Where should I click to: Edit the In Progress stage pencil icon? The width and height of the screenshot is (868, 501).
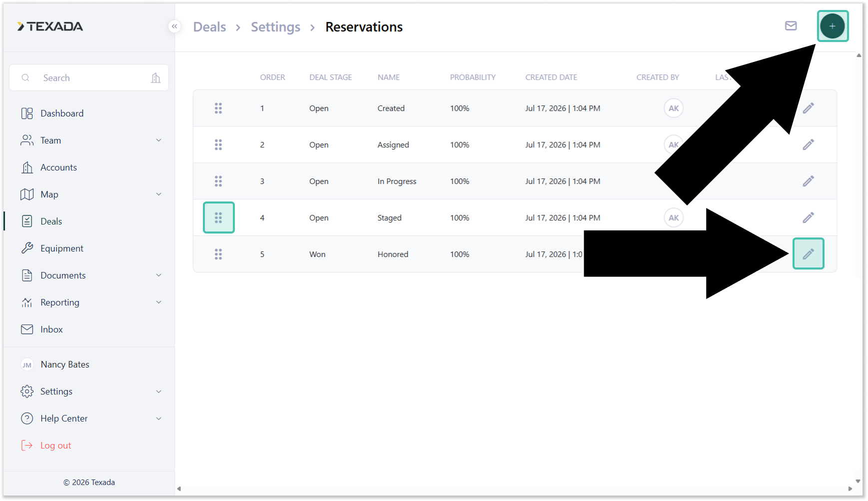click(x=809, y=181)
